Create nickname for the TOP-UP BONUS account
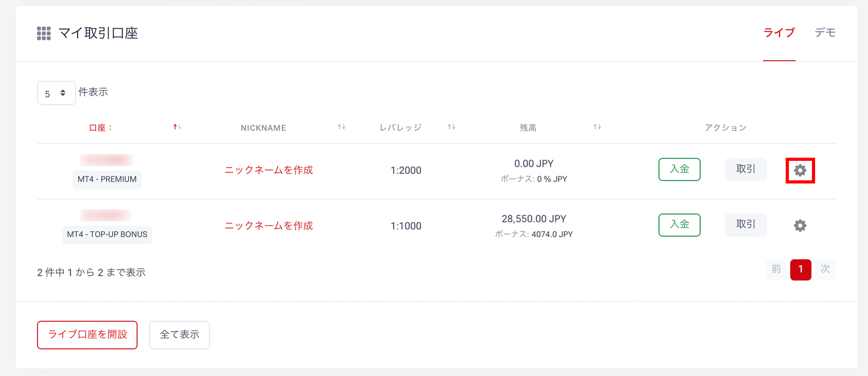 (x=269, y=226)
